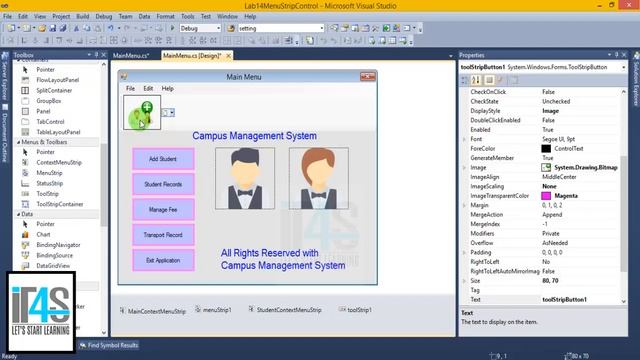Image resolution: width=640 pixels, height=360 pixels.
Task: Select the SplitContainer icon in Toolbox
Action: coord(25,90)
